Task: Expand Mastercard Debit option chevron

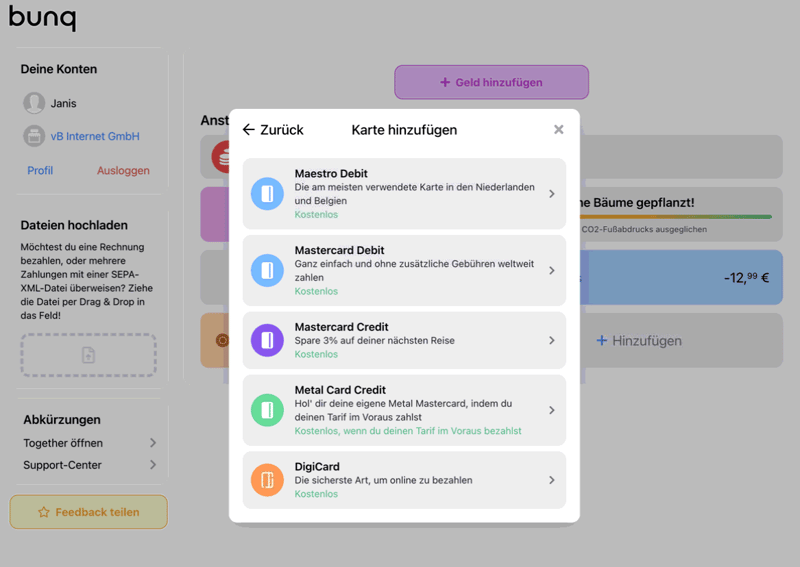Action: (x=552, y=270)
